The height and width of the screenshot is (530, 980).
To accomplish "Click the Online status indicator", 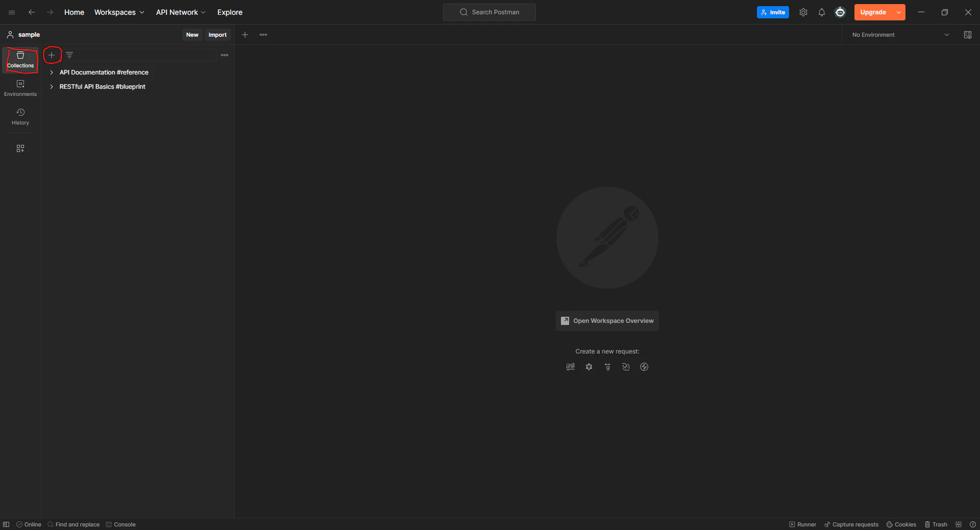I will pos(29,524).
